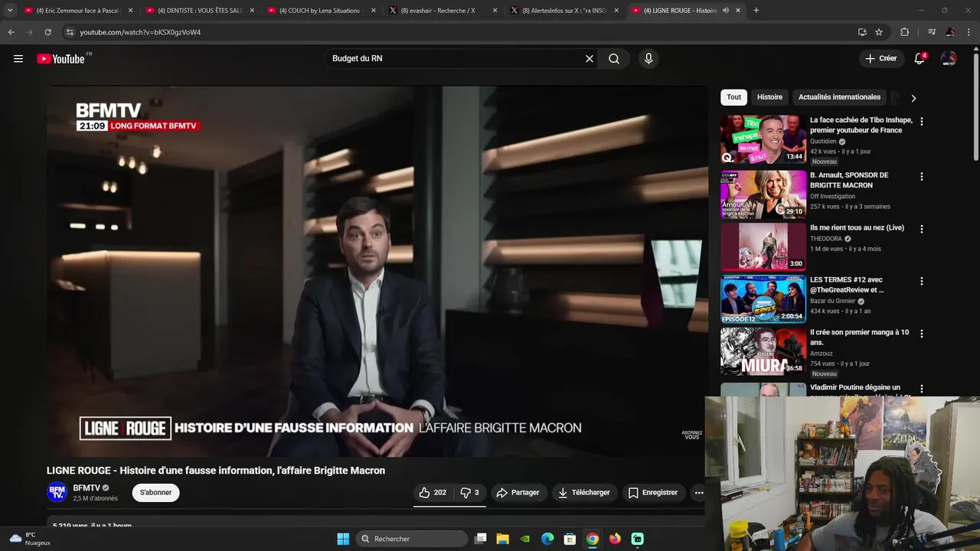This screenshot has width=980, height=551.
Task: Click the taskbar Rechercher search box
Action: tap(413, 539)
